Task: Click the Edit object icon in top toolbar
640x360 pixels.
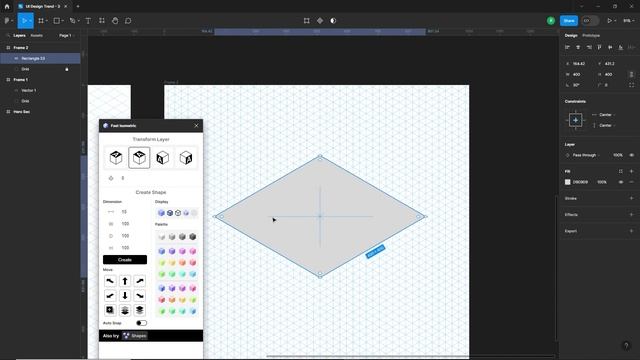Action: tap(307, 21)
